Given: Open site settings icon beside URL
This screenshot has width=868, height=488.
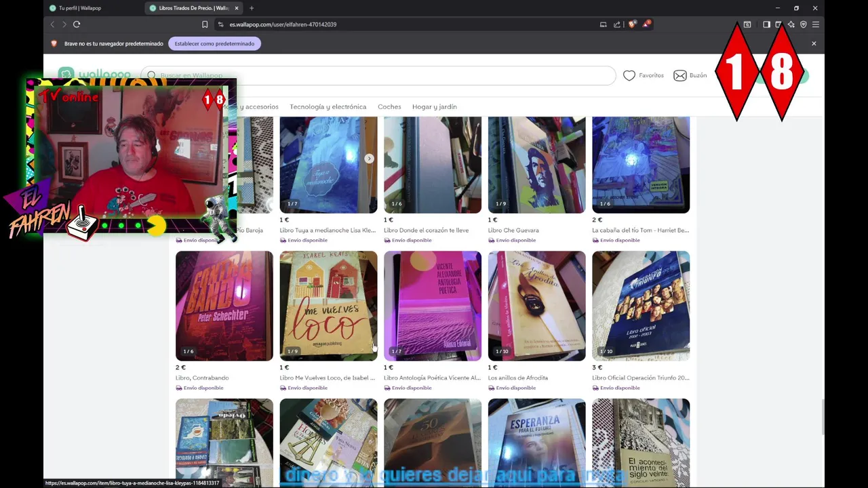Looking at the screenshot, I should coord(220,24).
